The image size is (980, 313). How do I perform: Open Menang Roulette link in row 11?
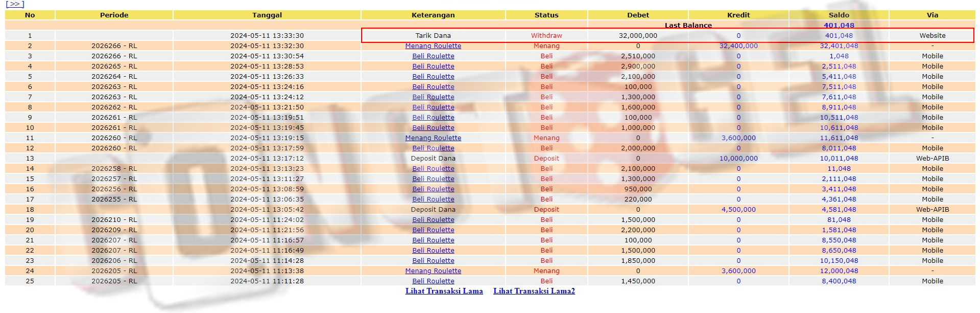point(433,138)
